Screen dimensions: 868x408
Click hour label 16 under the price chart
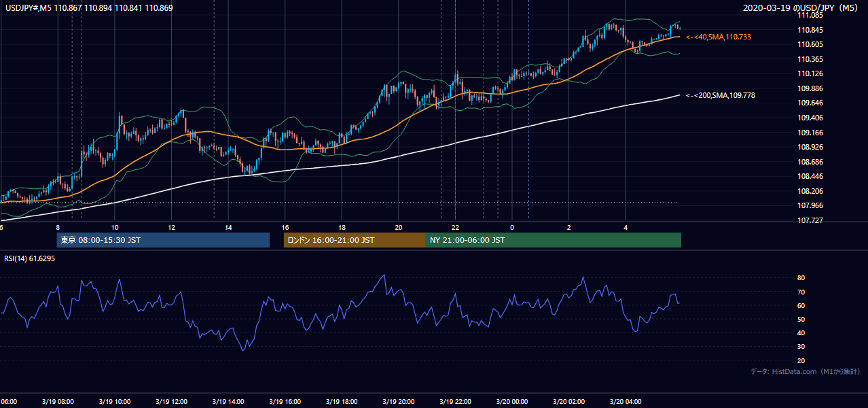pyautogui.click(x=285, y=227)
